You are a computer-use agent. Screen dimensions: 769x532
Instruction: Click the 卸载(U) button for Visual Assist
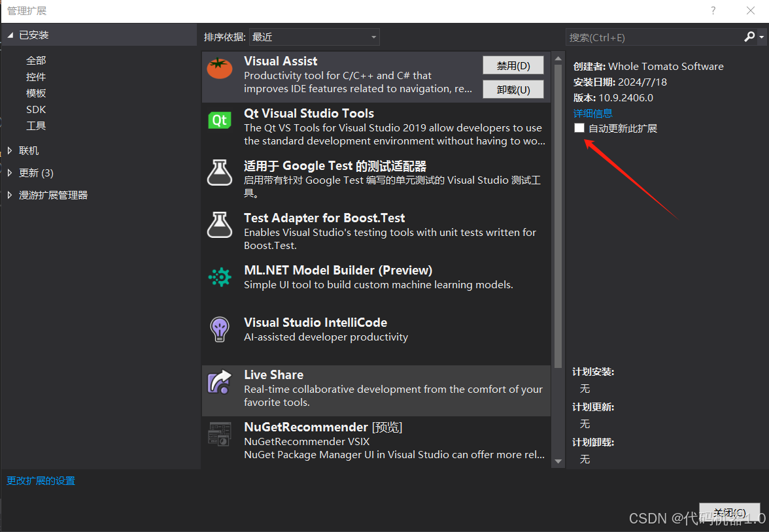[513, 90]
